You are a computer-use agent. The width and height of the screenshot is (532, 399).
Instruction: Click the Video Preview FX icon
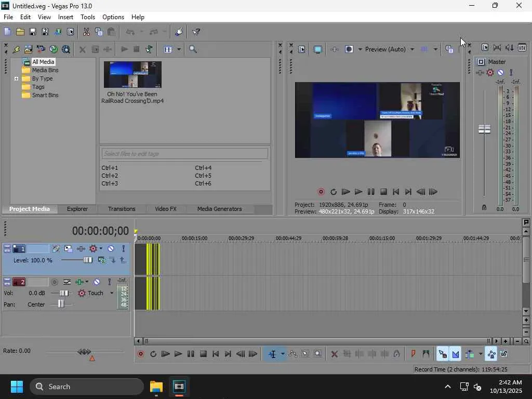(x=334, y=49)
